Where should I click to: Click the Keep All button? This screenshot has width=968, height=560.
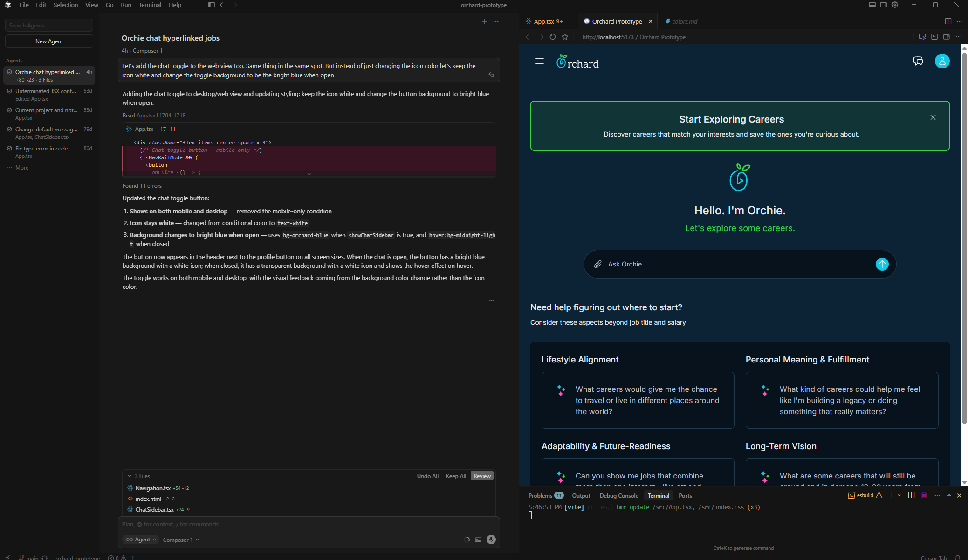click(x=455, y=476)
